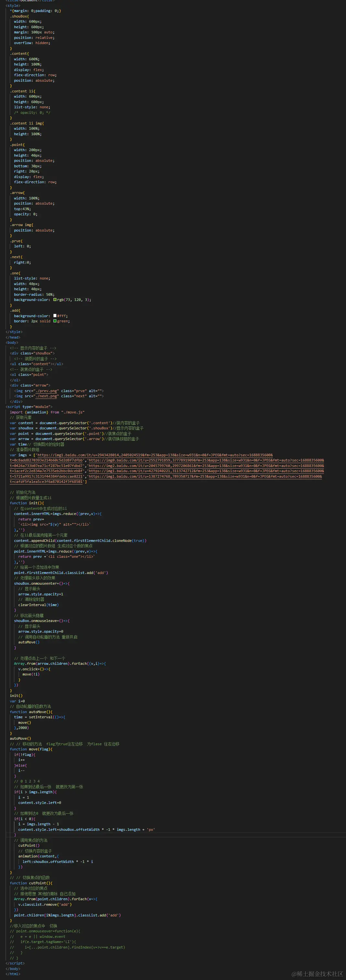This screenshot has height=980, width=346.
Task: Click the .shouBox{ selector line
Action: (19, 16)
